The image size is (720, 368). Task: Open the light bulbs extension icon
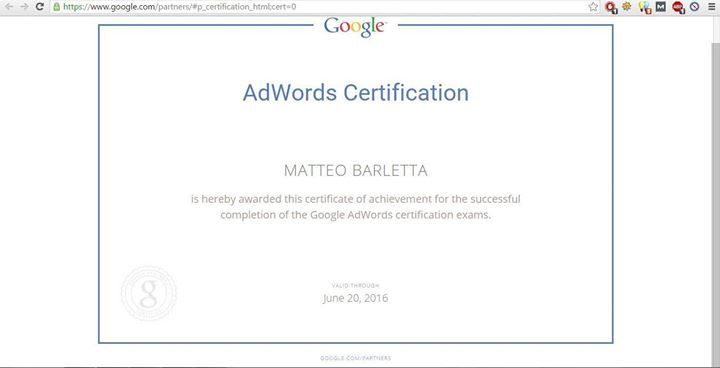coord(645,7)
